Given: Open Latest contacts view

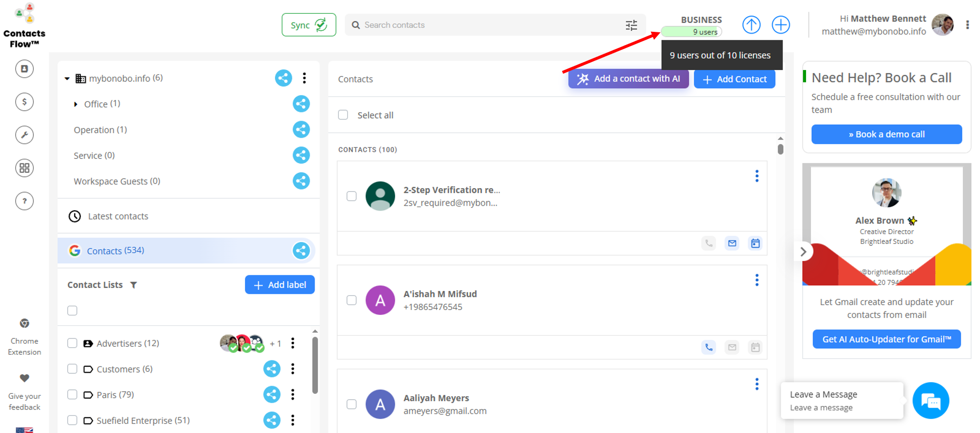Looking at the screenshot, I should [x=118, y=216].
